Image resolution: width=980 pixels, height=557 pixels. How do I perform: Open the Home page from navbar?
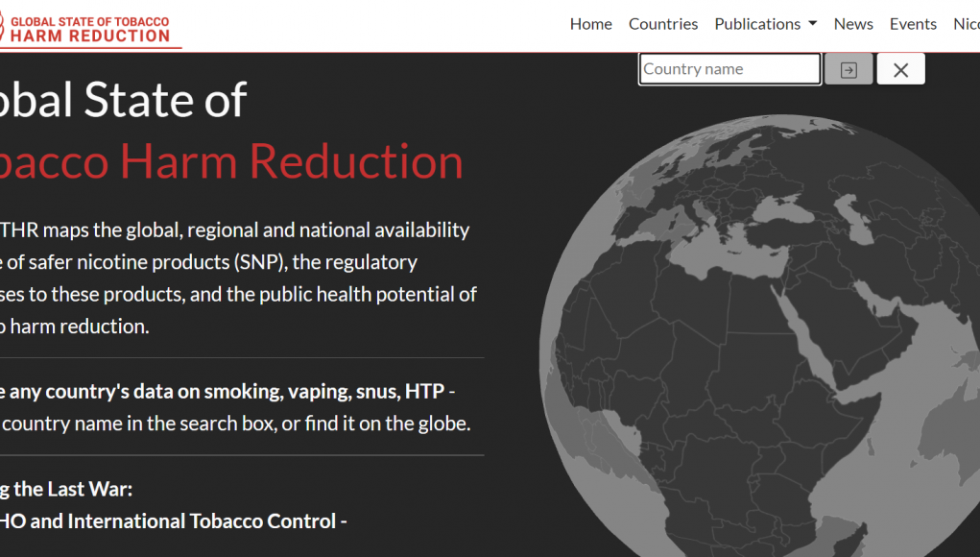tap(590, 24)
